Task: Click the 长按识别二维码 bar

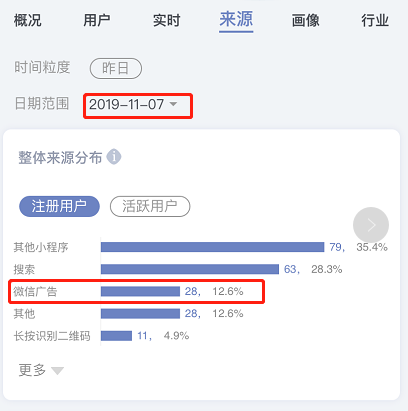Action: (x=116, y=336)
